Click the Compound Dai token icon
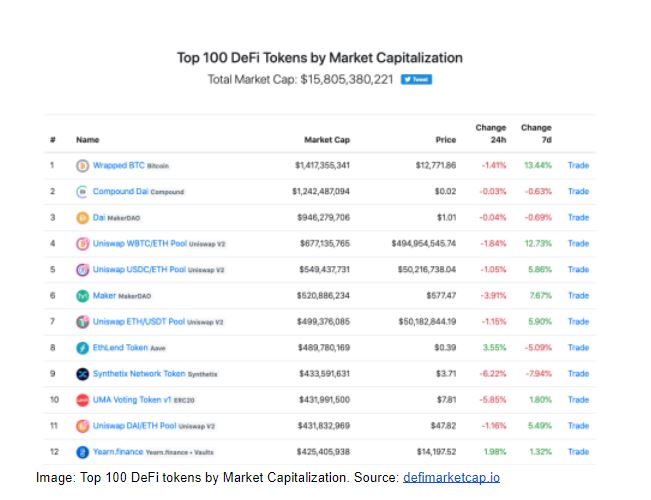This screenshot has width=651, height=500. pos(82,191)
